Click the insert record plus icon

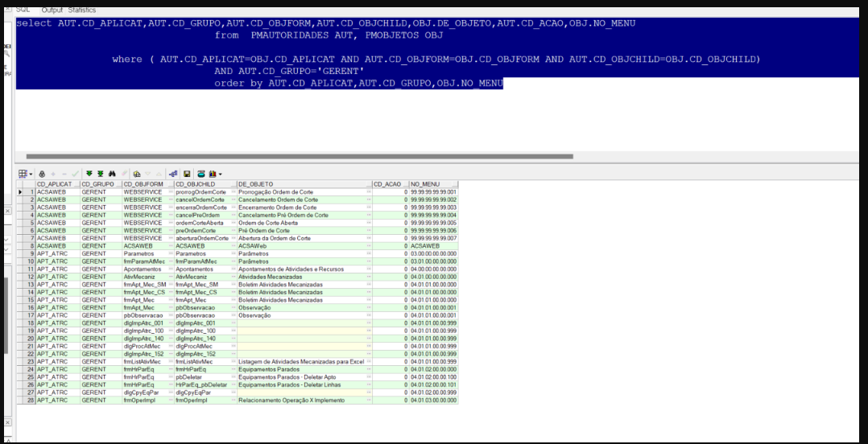click(53, 174)
